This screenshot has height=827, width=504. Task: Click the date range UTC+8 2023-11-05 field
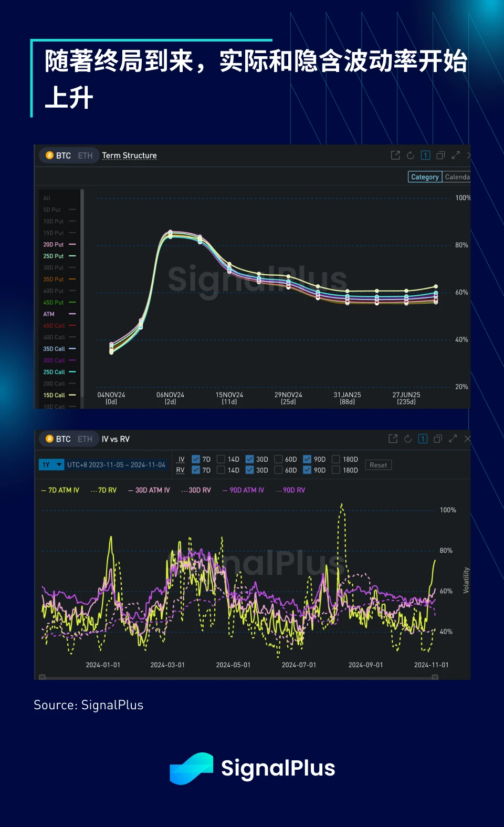point(116,465)
